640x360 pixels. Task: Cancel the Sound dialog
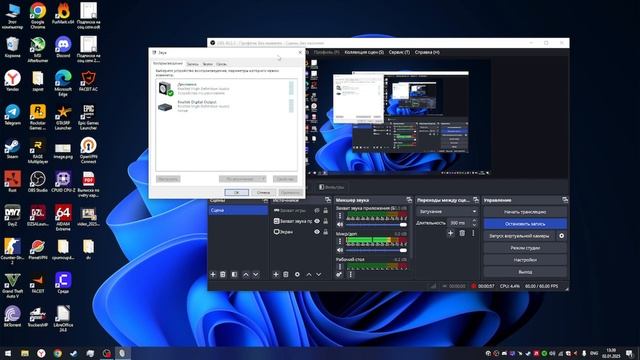[263, 192]
